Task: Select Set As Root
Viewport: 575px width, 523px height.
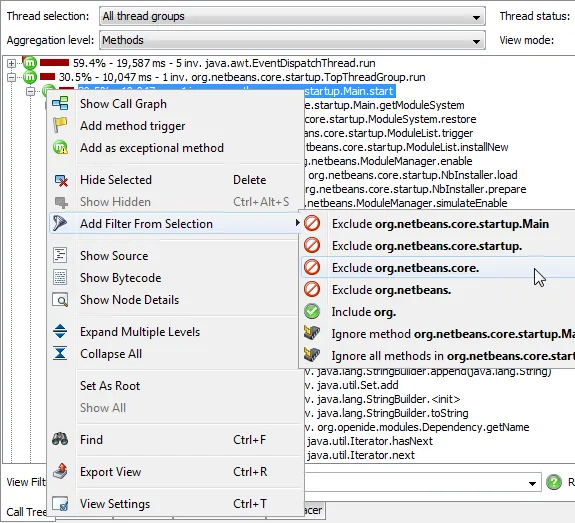Action: [x=175, y=385]
